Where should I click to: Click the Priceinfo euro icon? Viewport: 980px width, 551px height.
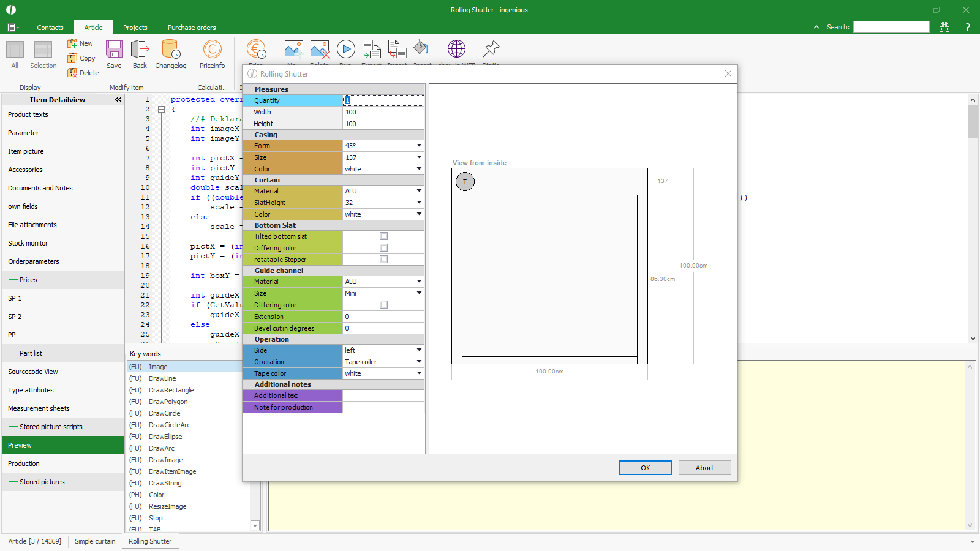point(212,50)
